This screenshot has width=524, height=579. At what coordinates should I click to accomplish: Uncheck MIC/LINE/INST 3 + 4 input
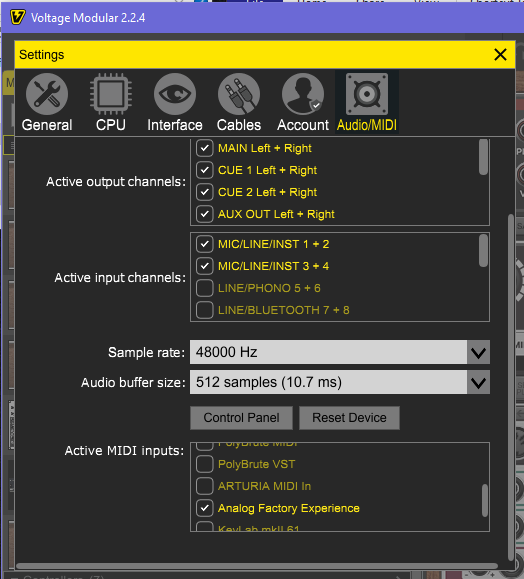205,266
